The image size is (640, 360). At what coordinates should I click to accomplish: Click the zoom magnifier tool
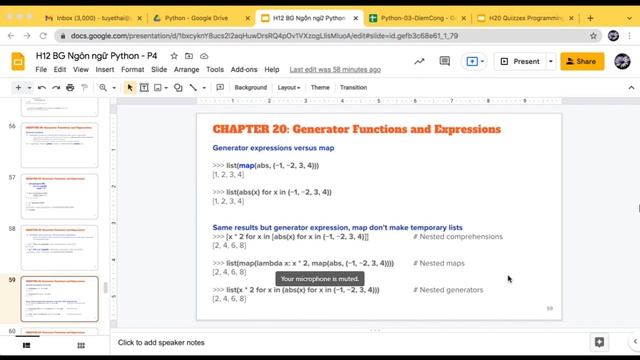(103, 87)
